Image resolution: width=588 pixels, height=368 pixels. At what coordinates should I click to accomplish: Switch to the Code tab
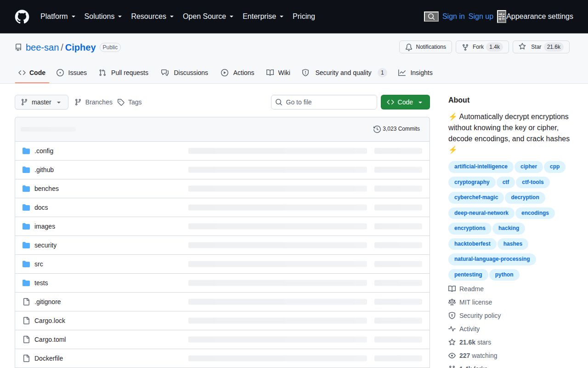(x=32, y=73)
